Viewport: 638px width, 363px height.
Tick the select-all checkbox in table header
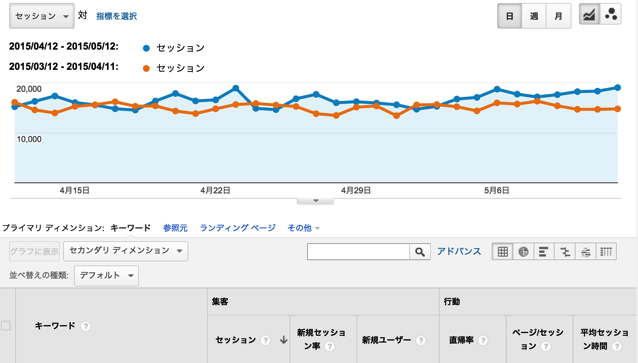coord(6,326)
